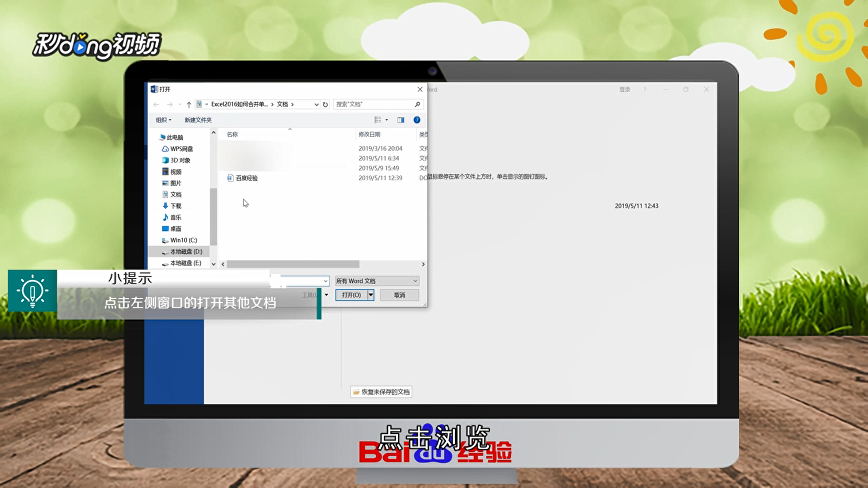This screenshot has height=488, width=868.
Task: Go up one folder level with the arrow
Action: [189, 104]
